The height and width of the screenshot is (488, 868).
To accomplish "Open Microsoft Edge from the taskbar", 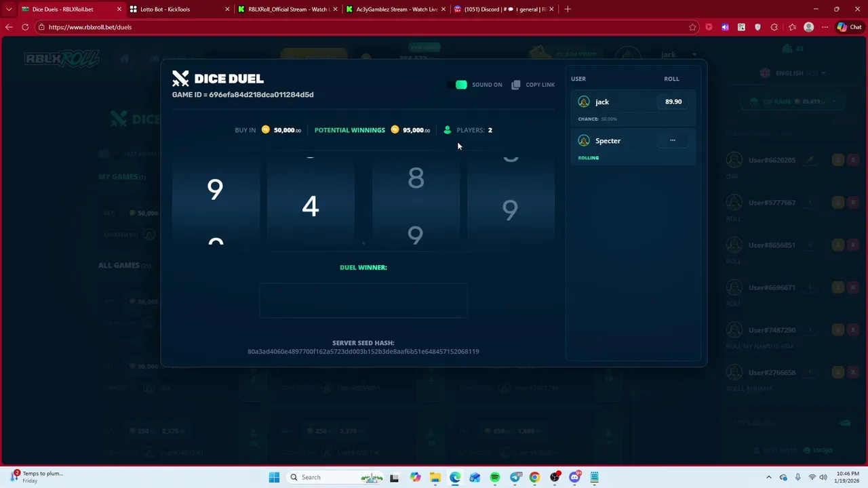I will coord(455,477).
